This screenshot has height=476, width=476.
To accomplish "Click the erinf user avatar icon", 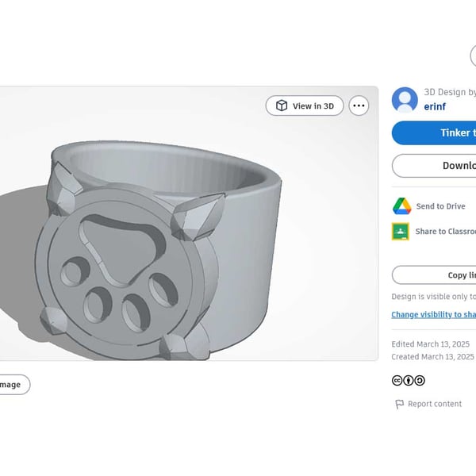I will (x=405, y=100).
